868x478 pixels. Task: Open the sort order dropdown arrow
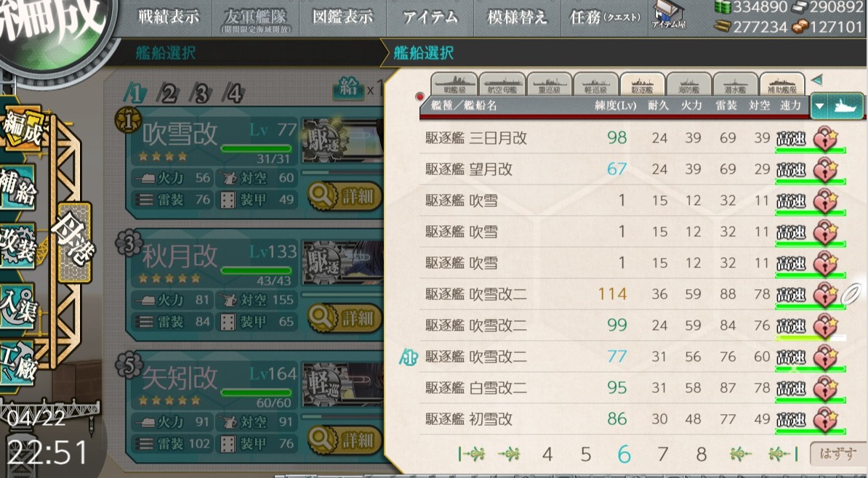(x=820, y=105)
